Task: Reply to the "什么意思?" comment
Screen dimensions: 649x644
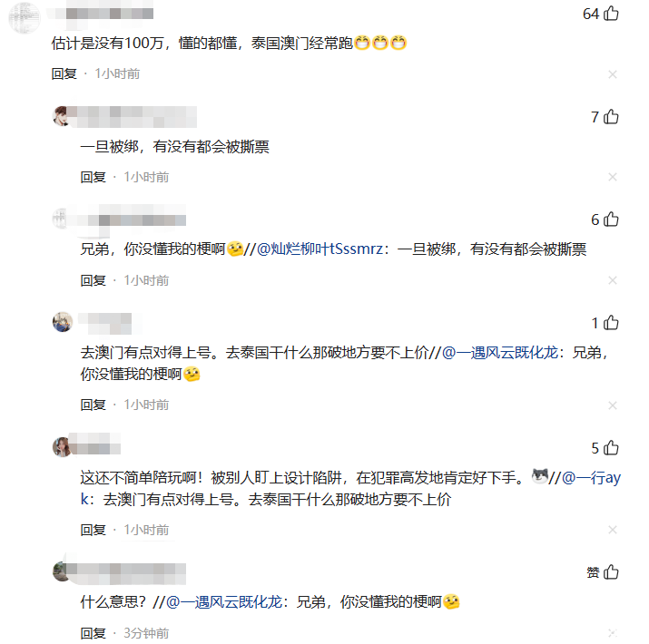Action: (x=93, y=633)
